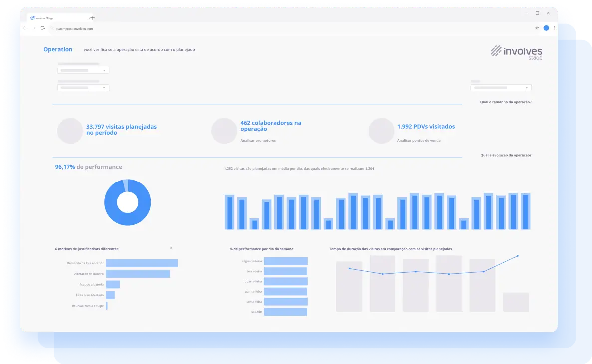
Task: Click the browser back arrow
Action: [x=25, y=28]
